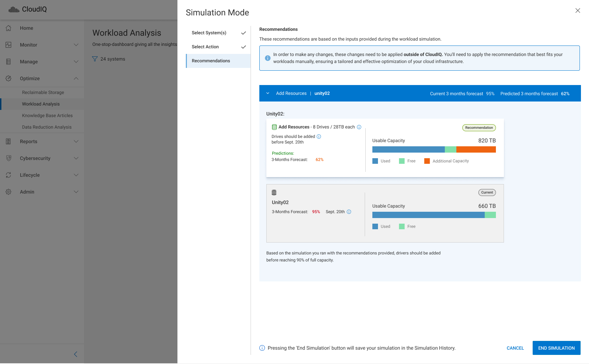Viewport: 589px width, 364px height.
Task: Click the Workload Analysis page heading
Action: 127,33
